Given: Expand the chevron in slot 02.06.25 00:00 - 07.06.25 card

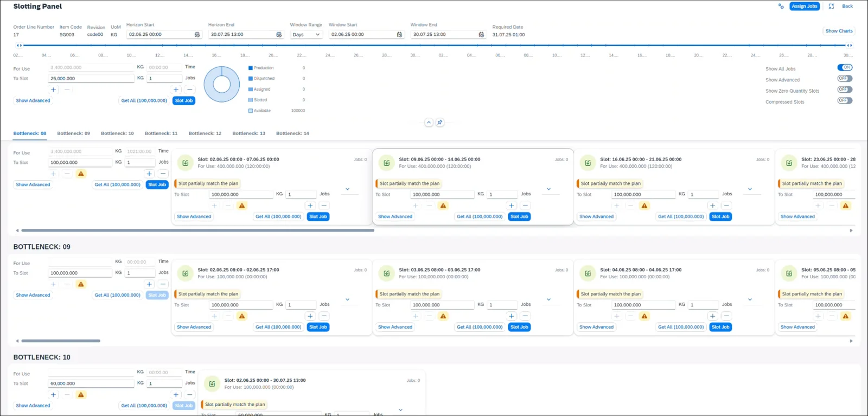Looking at the screenshot, I should (x=347, y=189).
